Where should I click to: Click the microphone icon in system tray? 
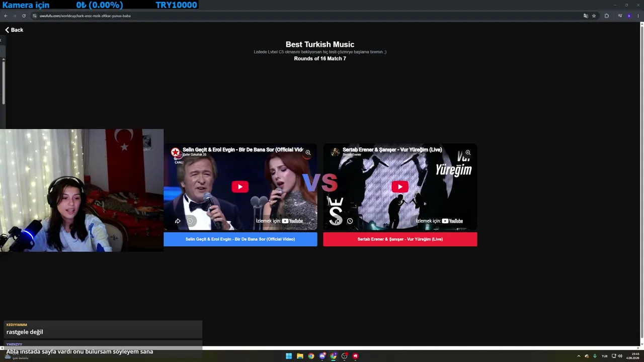tap(595, 356)
